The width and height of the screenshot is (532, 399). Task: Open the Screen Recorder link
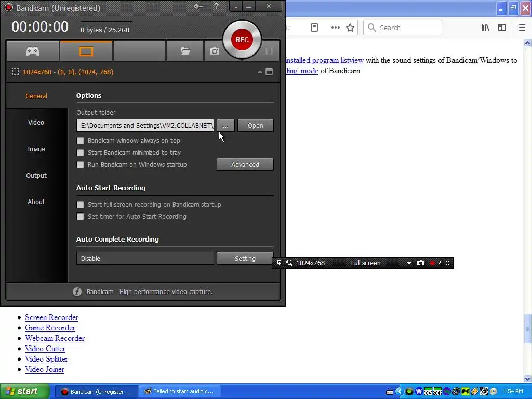[x=51, y=317]
